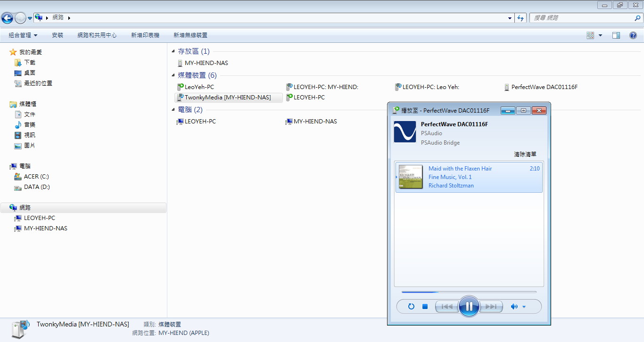644x342 pixels.
Task: Click the PSAudio logo in player
Action: pos(405,132)
